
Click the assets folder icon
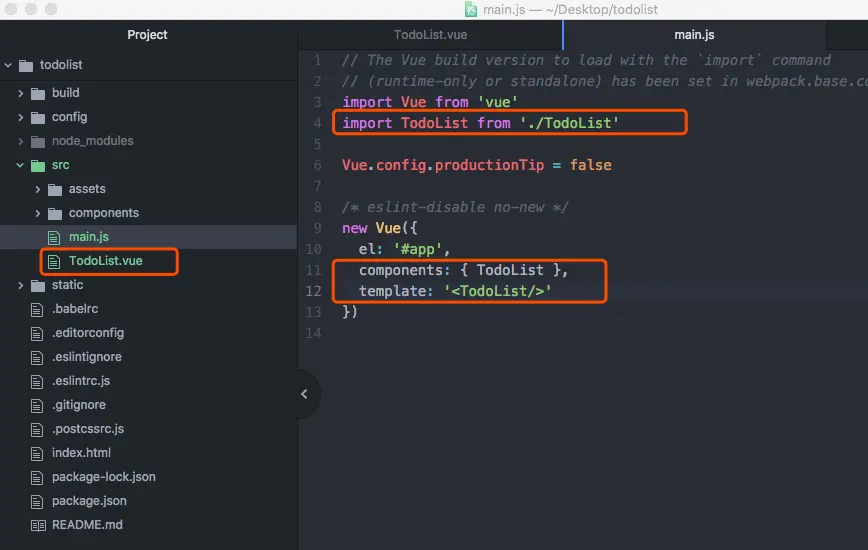click(55, 190)
